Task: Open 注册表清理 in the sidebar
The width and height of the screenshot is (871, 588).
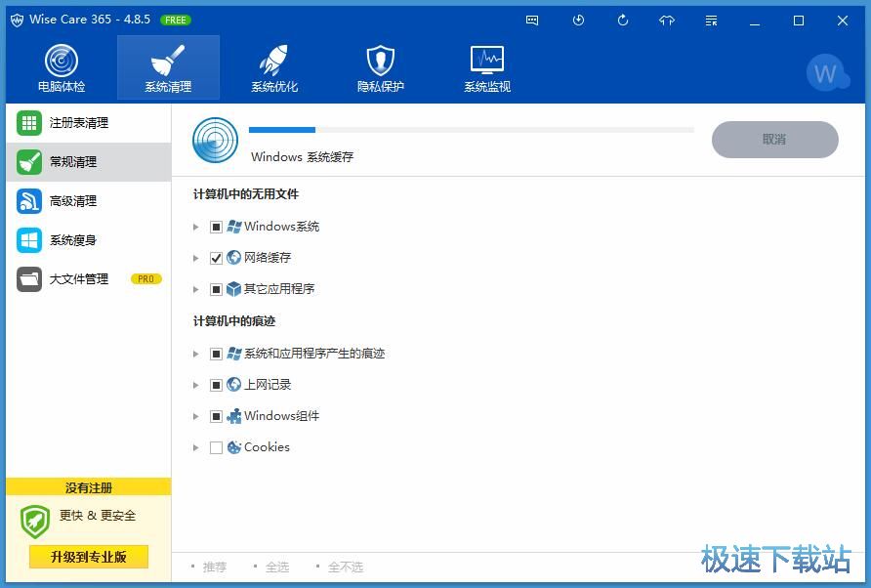Action: point(88,123)
